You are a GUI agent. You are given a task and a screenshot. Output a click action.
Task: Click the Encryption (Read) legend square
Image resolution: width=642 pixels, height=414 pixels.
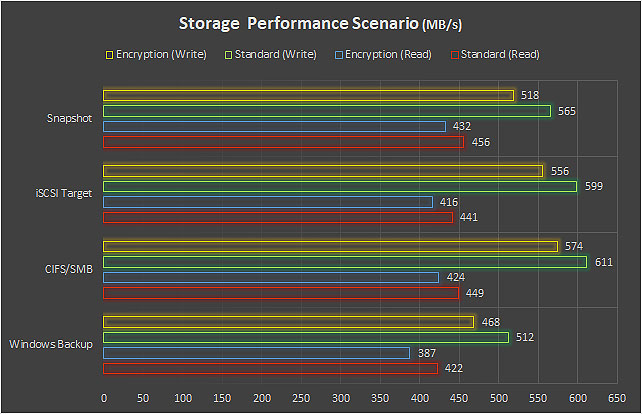340,55
